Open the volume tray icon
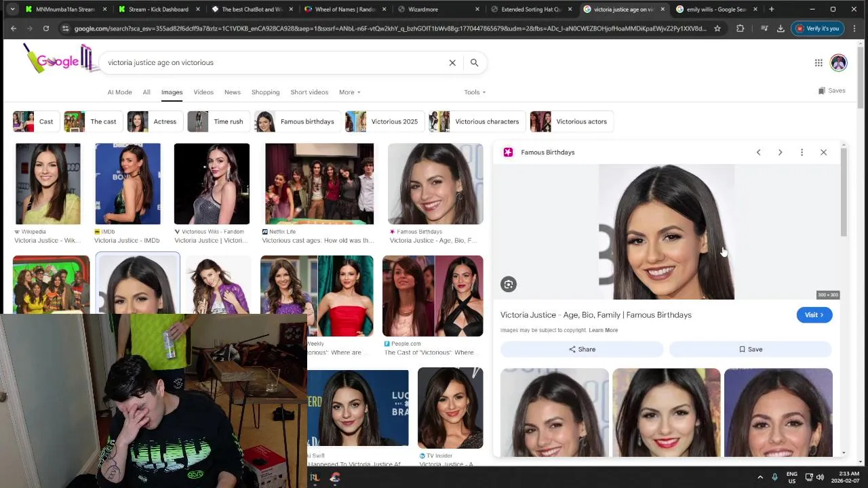 pos(820,477)
